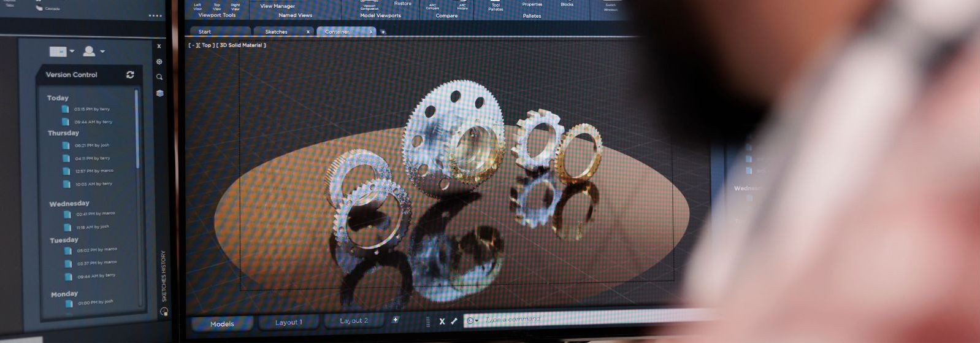Screen dimensions: 980x343
Task: Switch to the Sketches tab
Action: point(283,31)
